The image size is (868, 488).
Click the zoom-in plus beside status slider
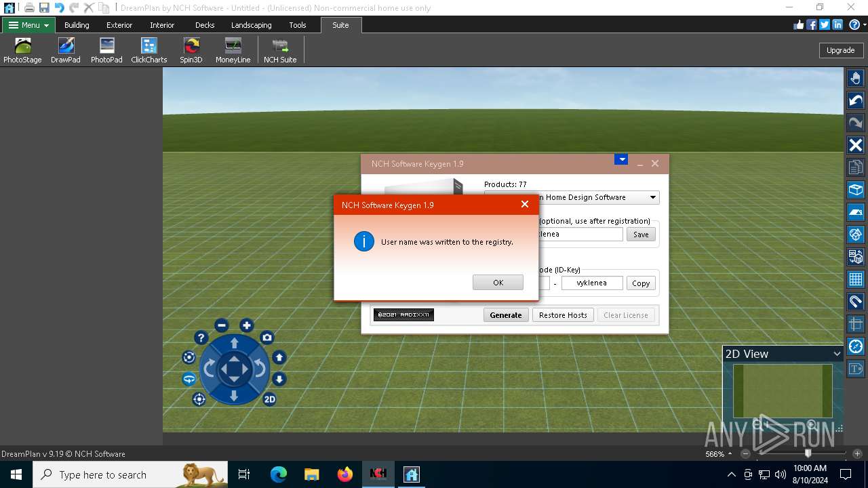(x=857, y=453)
